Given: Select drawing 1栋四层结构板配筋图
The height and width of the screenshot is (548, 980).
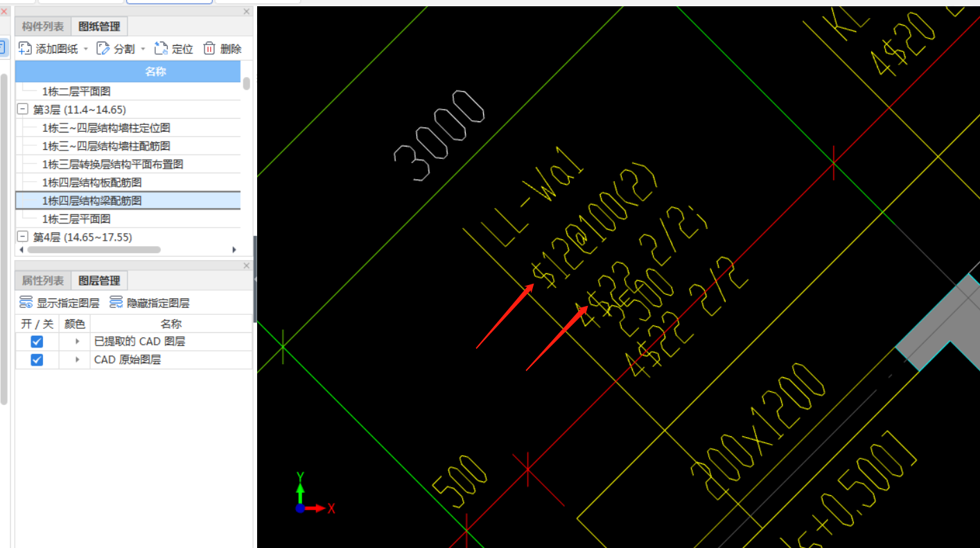Looking at the screenshot, I should point(91,182).
